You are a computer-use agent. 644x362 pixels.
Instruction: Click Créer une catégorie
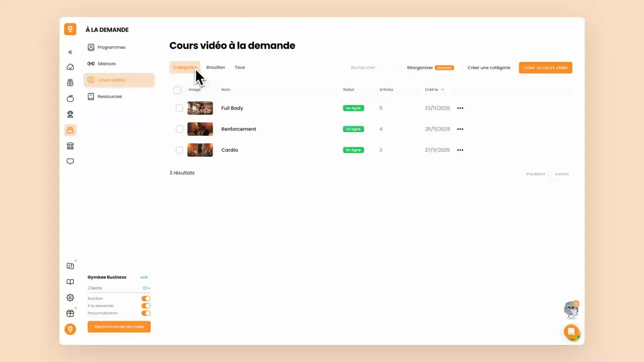tap(489, 67)
